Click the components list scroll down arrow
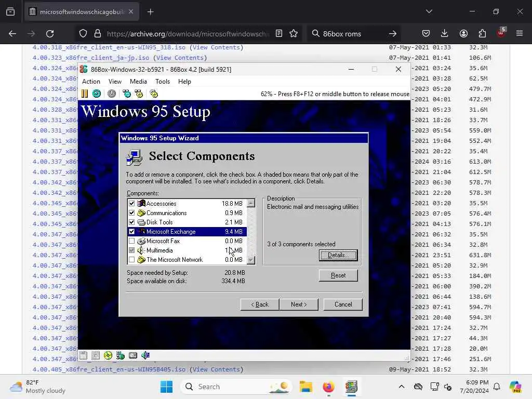 (x=251, y=260)
